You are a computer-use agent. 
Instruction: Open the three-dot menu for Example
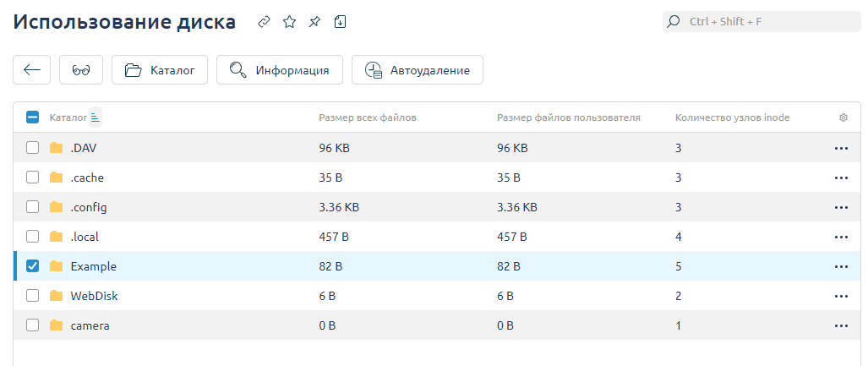(x=841, y=267)
